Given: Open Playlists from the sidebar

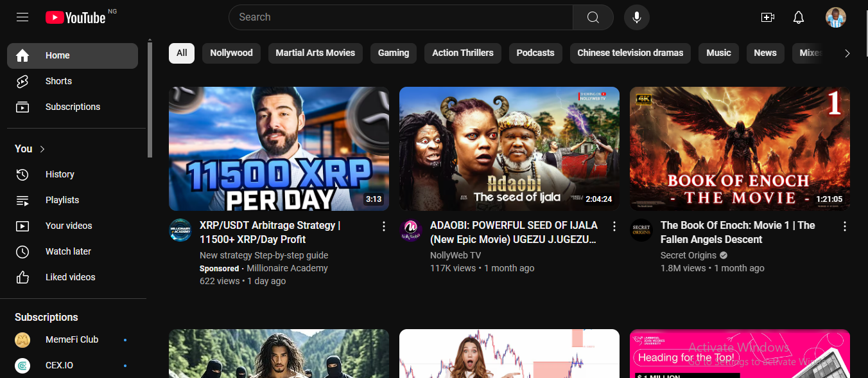Looking at the screenshot, I should 73,200.
